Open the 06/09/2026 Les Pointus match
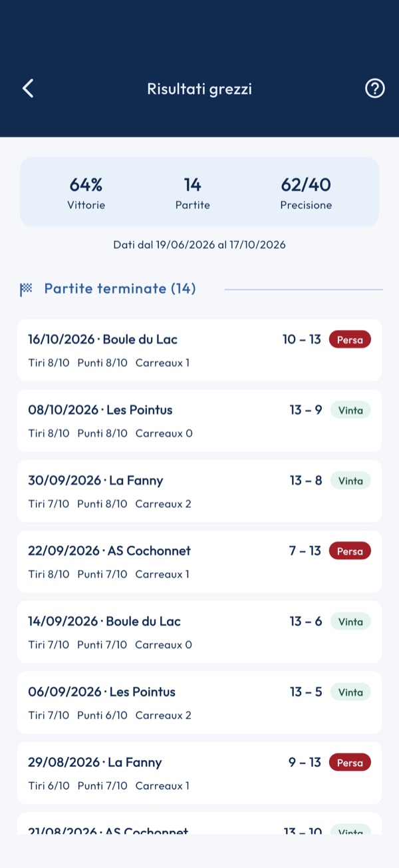 pyautogui.click(x=199, y=703)
